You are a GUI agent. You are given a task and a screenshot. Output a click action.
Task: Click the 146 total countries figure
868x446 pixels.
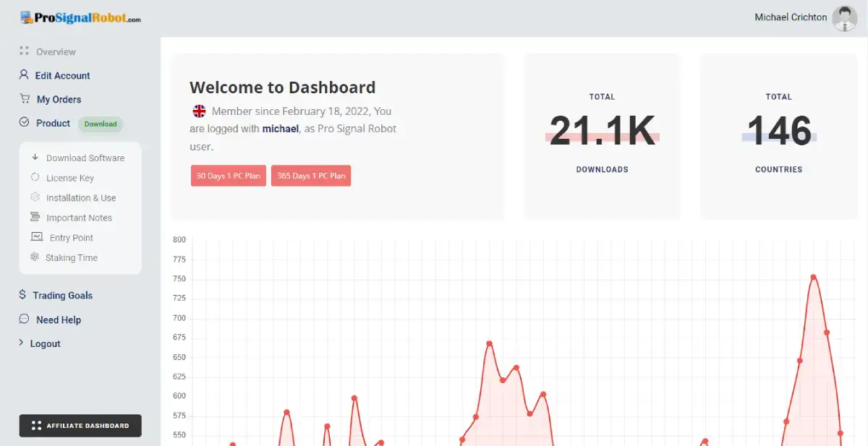tap(779, 131)
